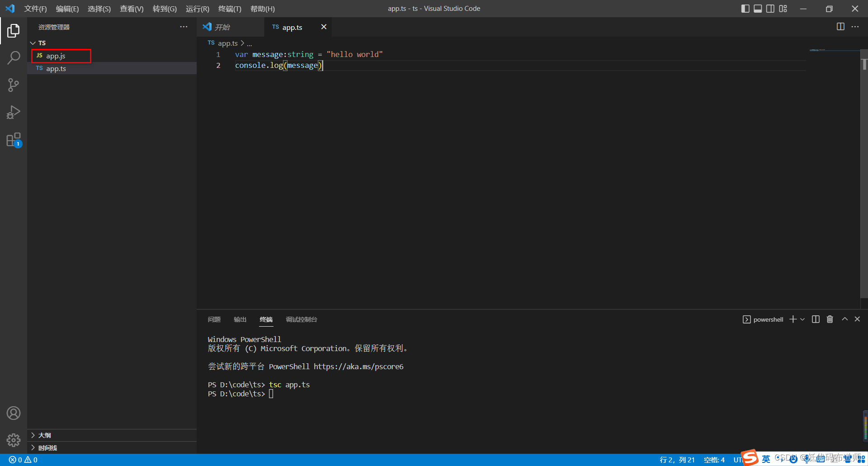Open the customize layout icon

click(783, 9)
